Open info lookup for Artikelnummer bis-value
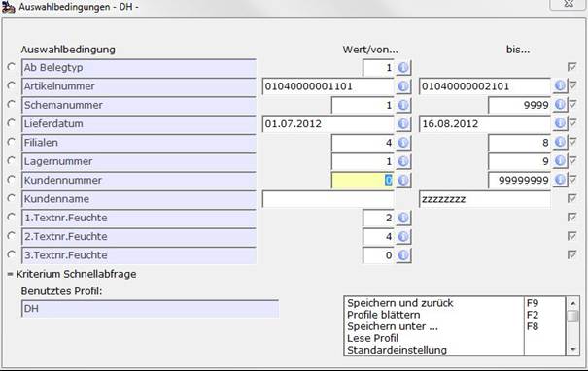Viewport: 588px width, 371px height. (x=560, y=86)
